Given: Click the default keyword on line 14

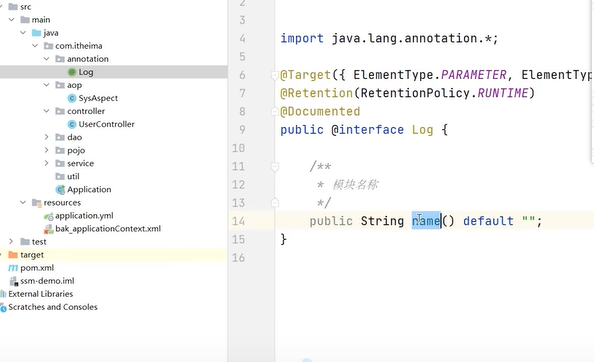Looking at the screenshot, I should [x=488, y=221].
